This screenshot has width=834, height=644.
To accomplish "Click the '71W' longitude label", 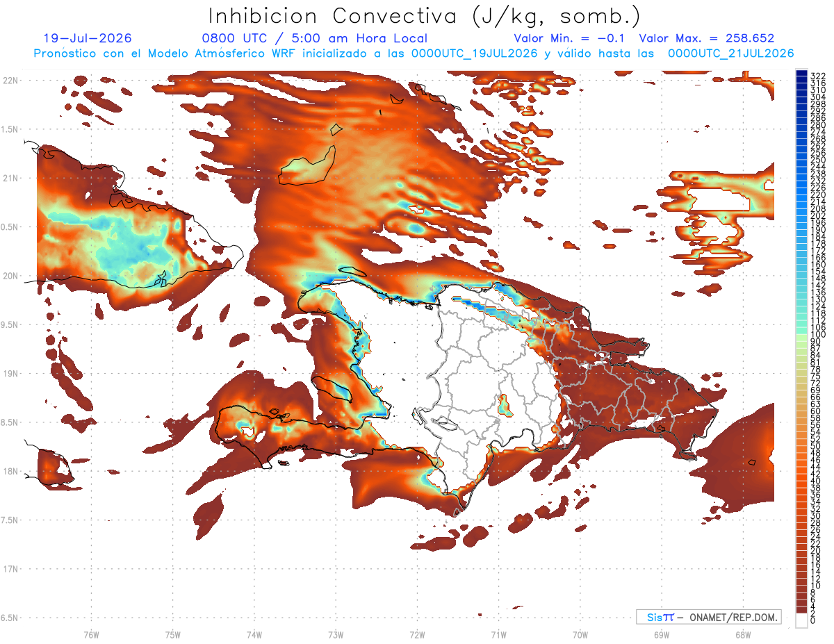I will coord(498,634).
